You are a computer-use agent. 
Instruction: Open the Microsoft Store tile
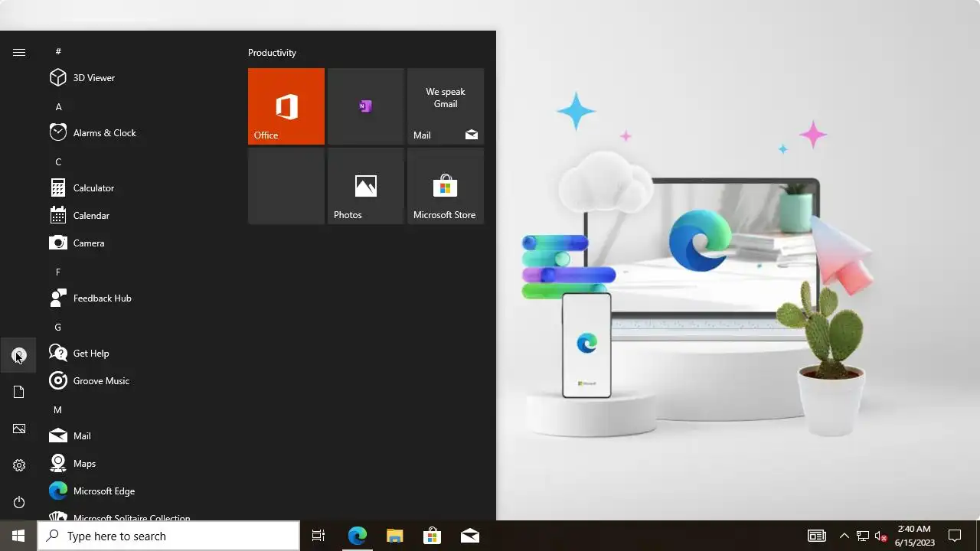point(446,186)
